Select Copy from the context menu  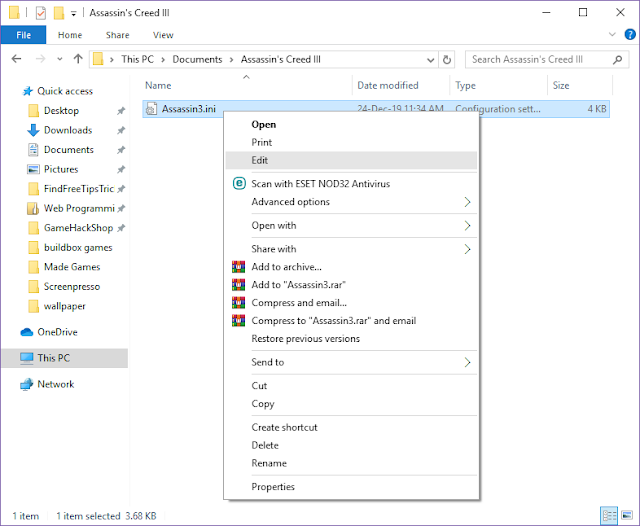[x=351, y=404]
